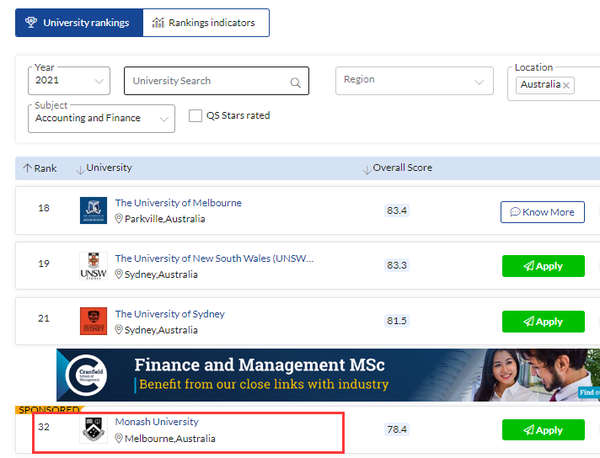
Task: Click the Melbourne, Australia location pin icon
Action: tap(119, 438)
